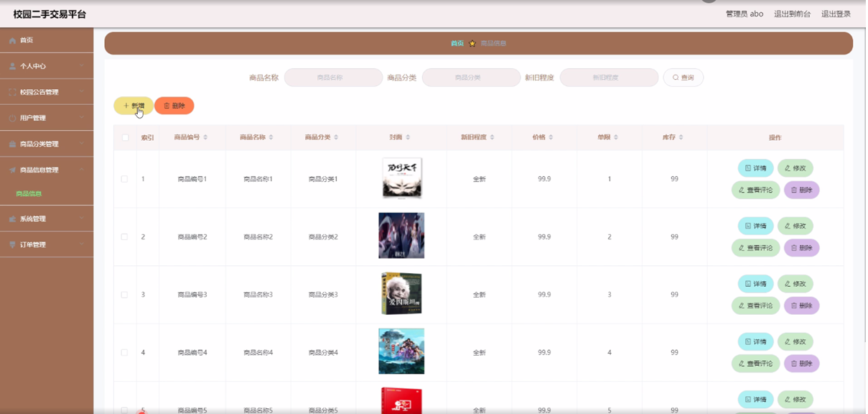Click purple 删除 for 商品名称3 row

click(801, 306)
